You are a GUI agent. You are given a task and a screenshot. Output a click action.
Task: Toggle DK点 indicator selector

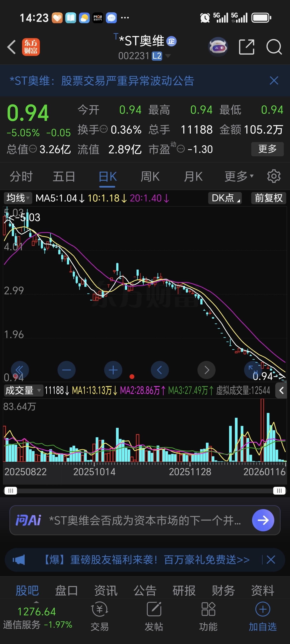coord(225,198)
